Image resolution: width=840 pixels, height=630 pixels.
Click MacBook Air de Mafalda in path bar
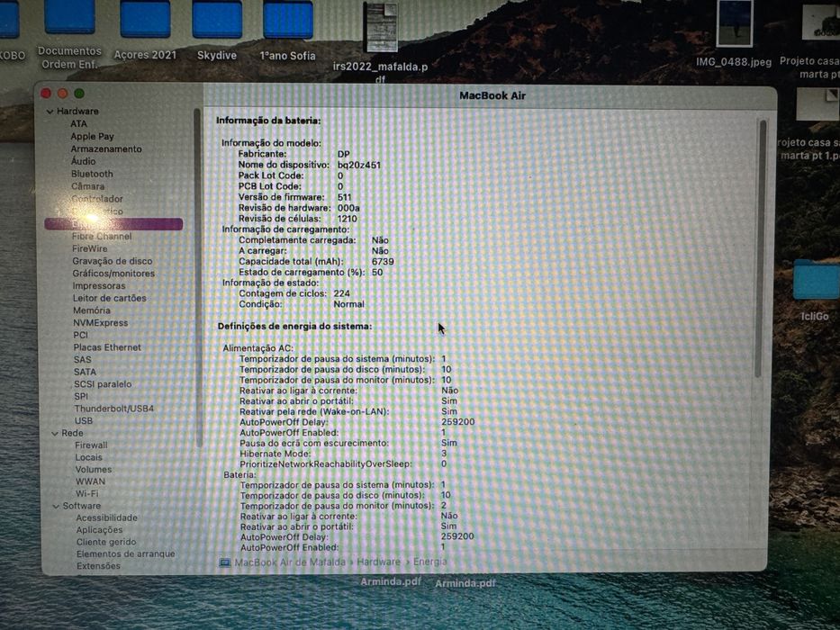tap(290, 562)
